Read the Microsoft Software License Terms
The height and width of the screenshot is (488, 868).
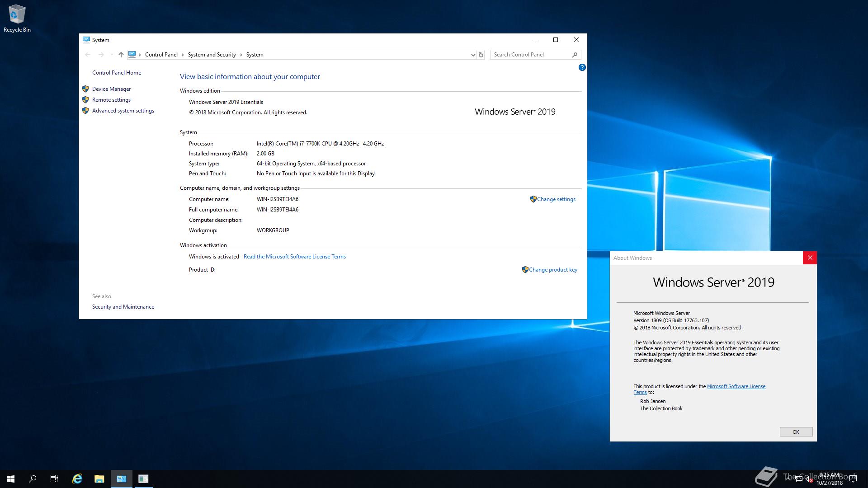pyautogui.click(x=295, y=257)
